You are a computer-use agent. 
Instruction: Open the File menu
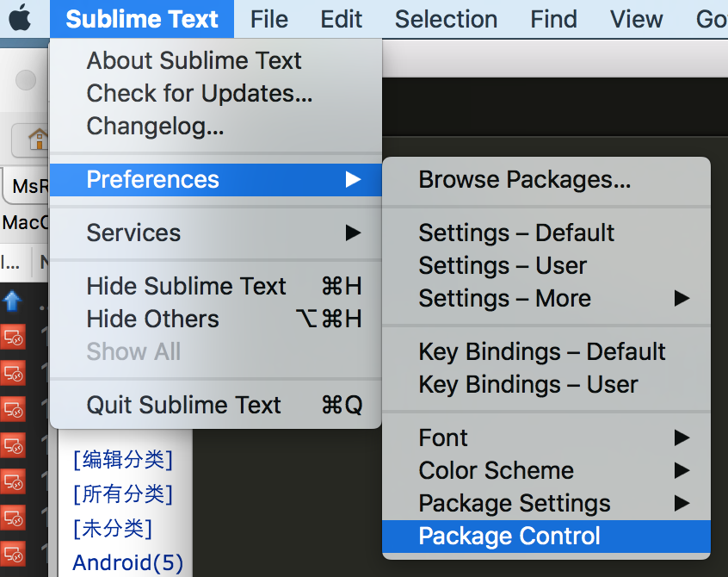pos(268,19)
